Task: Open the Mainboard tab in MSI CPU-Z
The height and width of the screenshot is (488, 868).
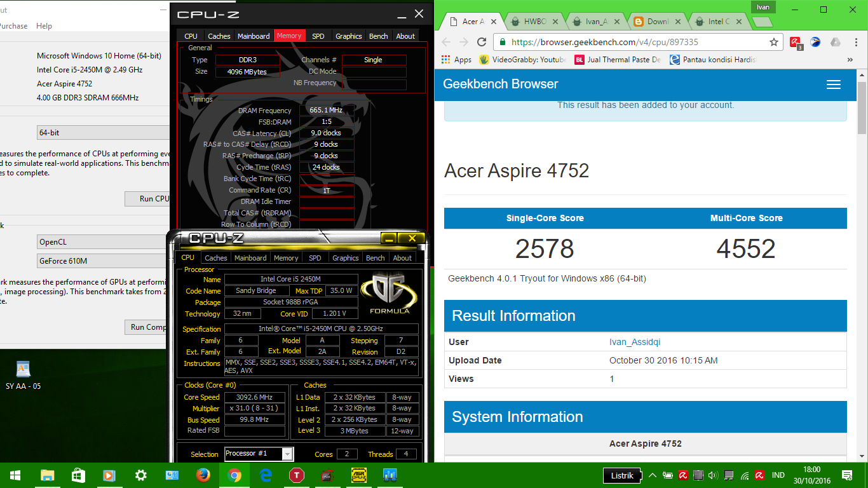Action: click(254, 36)
